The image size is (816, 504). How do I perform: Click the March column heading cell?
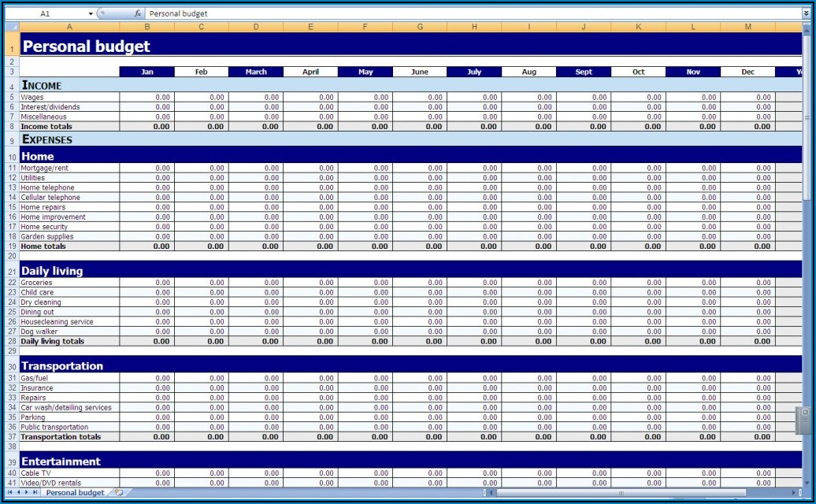[256, 72]
